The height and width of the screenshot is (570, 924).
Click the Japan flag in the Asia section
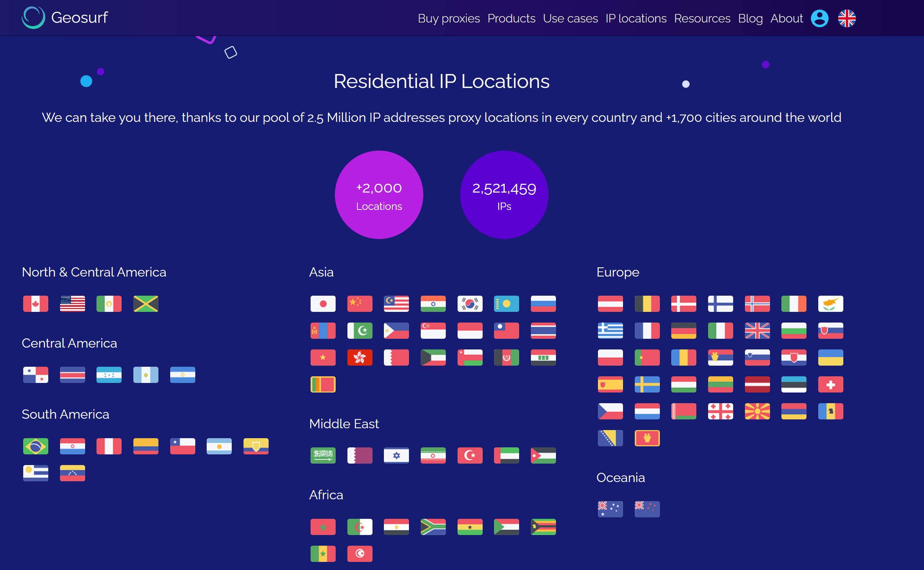point(323,303)
